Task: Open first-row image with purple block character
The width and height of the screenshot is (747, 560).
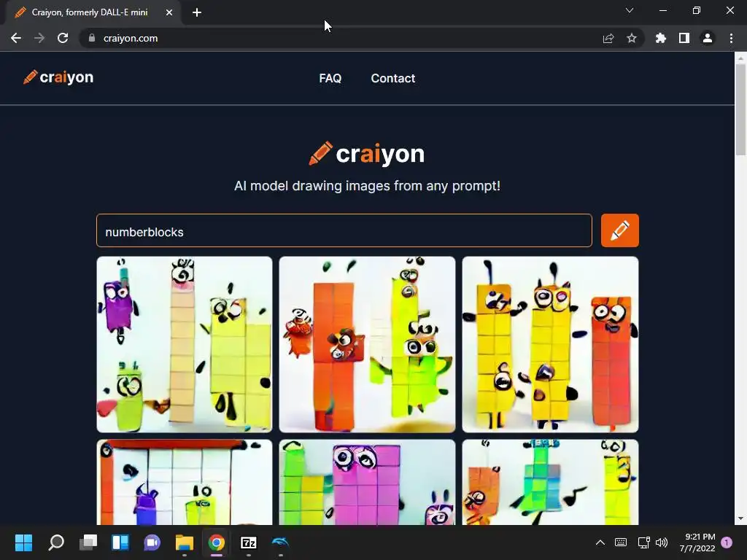Action: [x=185, y=344]
